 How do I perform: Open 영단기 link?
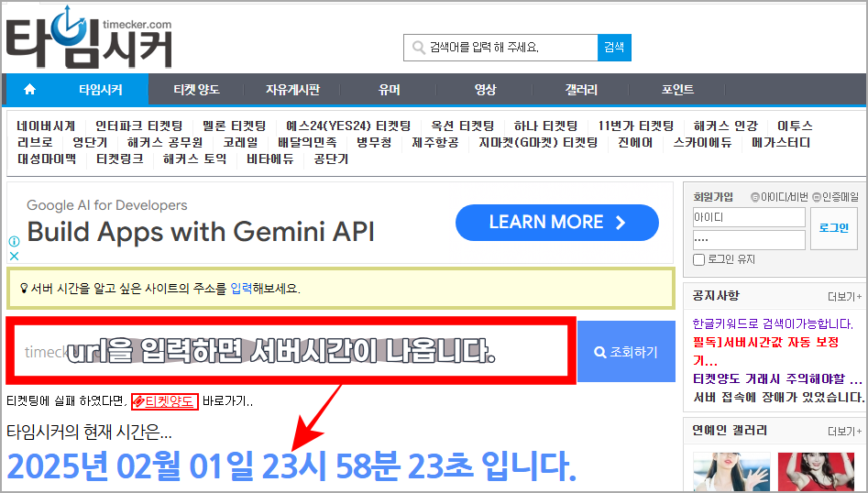click(x=90, y=143)
